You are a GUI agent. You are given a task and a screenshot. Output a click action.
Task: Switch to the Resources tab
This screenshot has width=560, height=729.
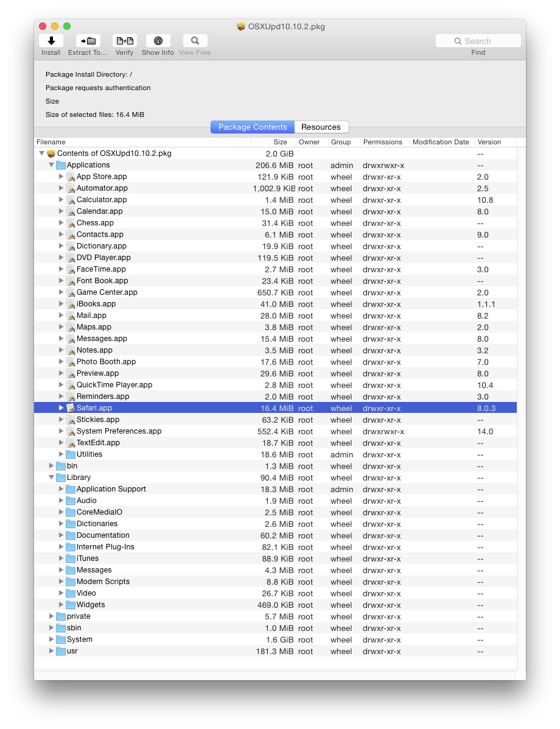point(321,127)
